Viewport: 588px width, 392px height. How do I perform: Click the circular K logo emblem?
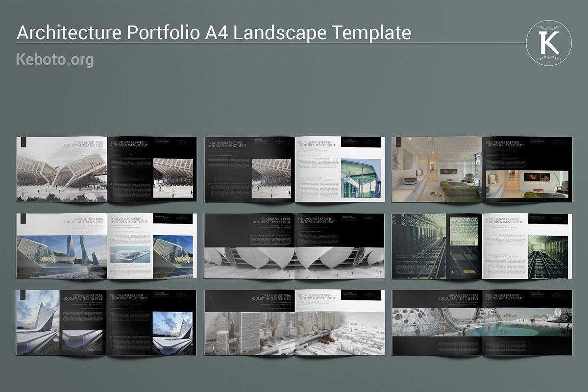(549, 43)
